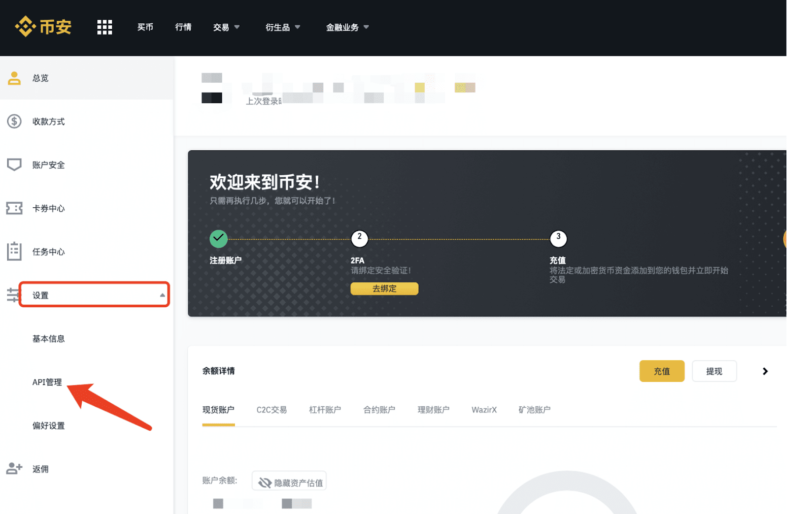Open 基本信息 under 设置
The width and height of the screenshot is (812, 514).
(x=49, y=339)
